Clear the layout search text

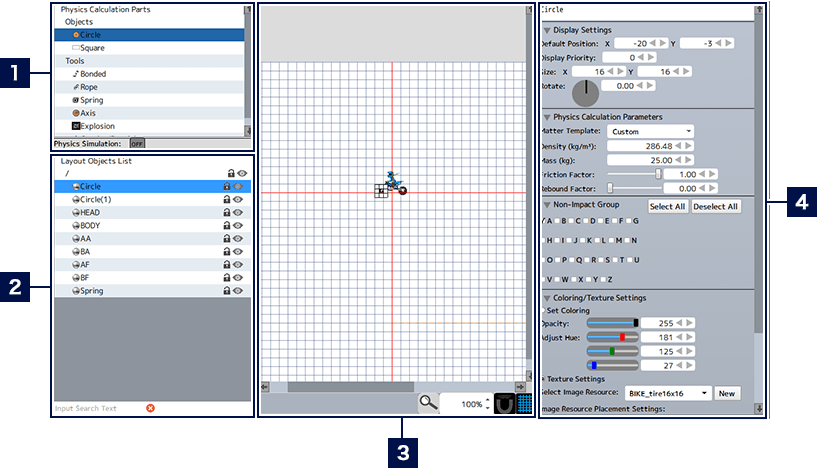(151, 408)
